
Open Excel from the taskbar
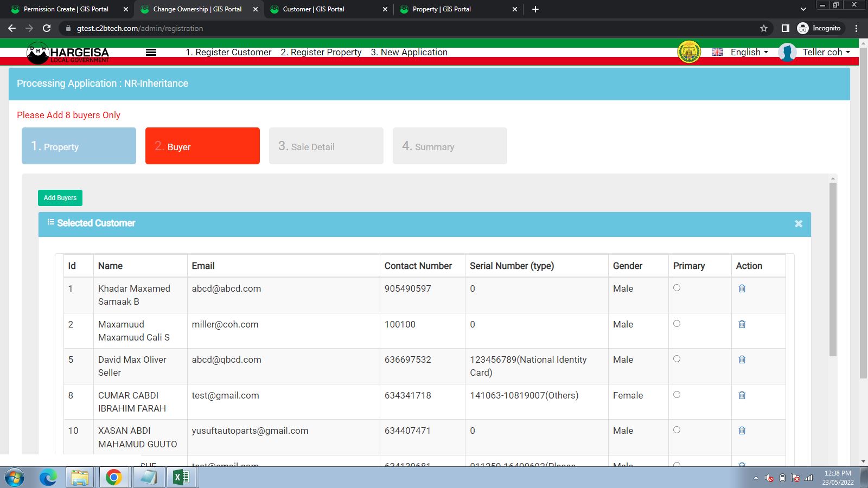pyautogui.click(x=181, y=478)
